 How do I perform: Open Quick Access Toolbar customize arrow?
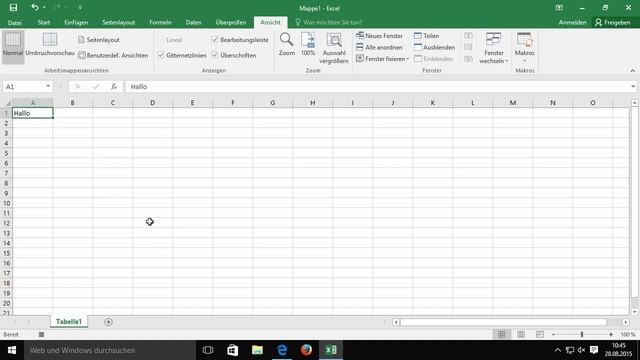coord(80,7)
